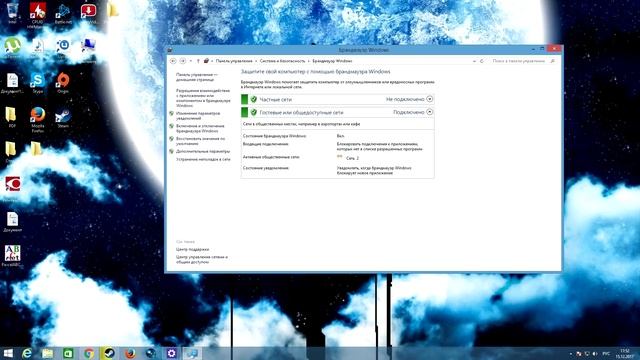640x360 pixels.
Task: Click the Windows Start button
Action: (x=8, y=353)
